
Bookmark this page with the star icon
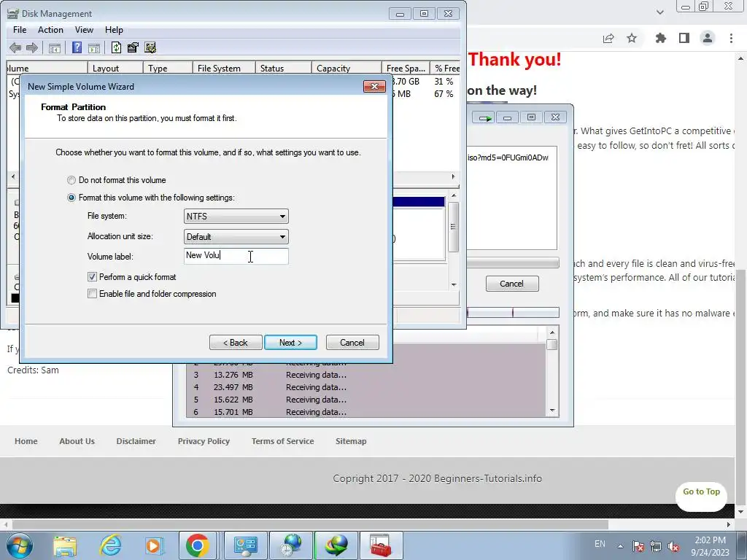632,38
